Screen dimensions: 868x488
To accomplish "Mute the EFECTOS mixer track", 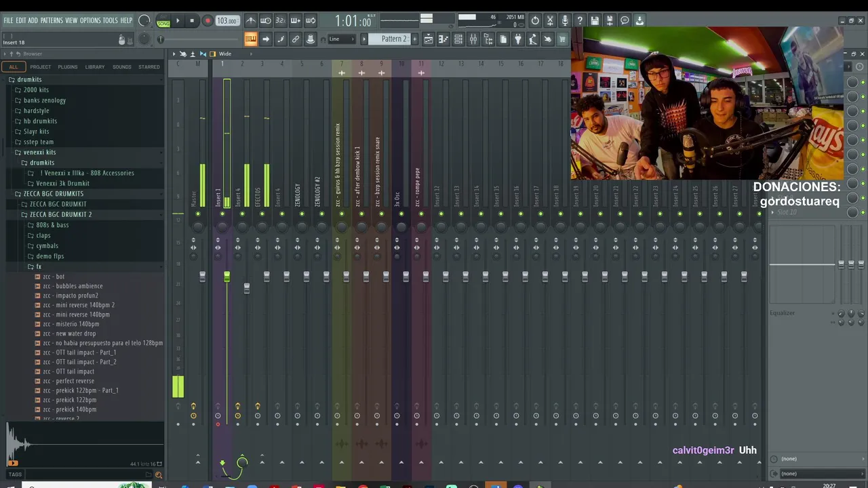I will [262, 214].
